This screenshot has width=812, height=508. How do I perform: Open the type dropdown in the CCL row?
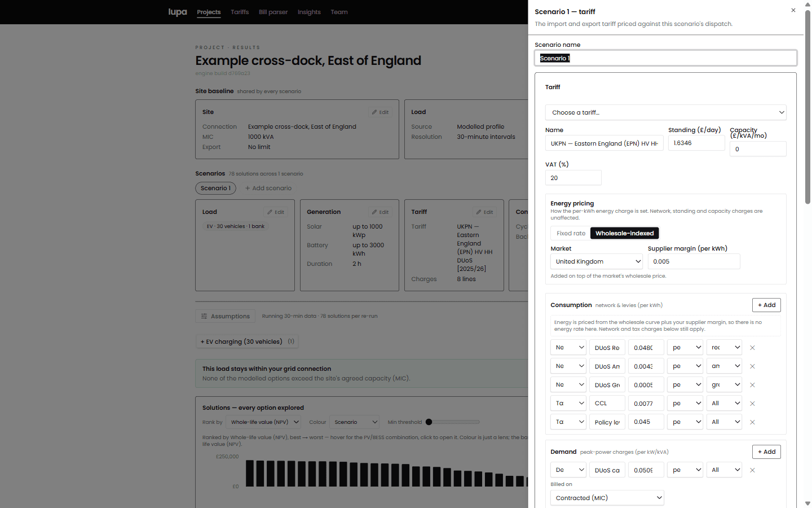click(x=568, y=404)
